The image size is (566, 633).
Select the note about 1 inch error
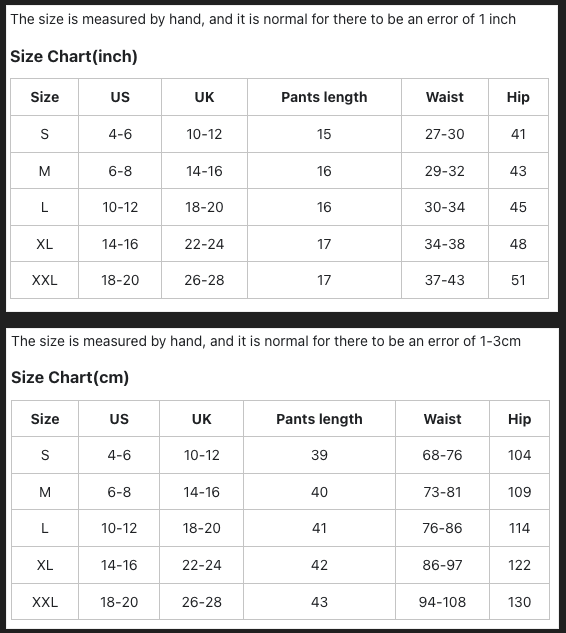coord(263,19)
